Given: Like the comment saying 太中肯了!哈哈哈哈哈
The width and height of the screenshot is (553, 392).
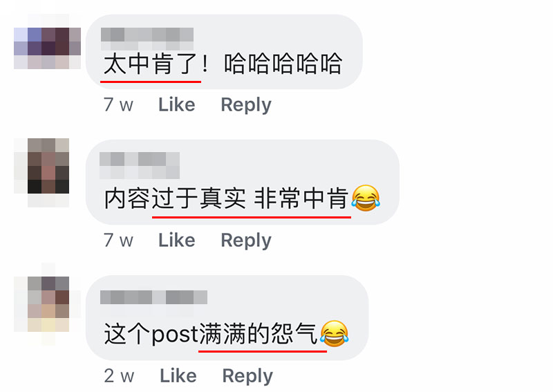Looking at the screenshot, I should tap(177, 104).
